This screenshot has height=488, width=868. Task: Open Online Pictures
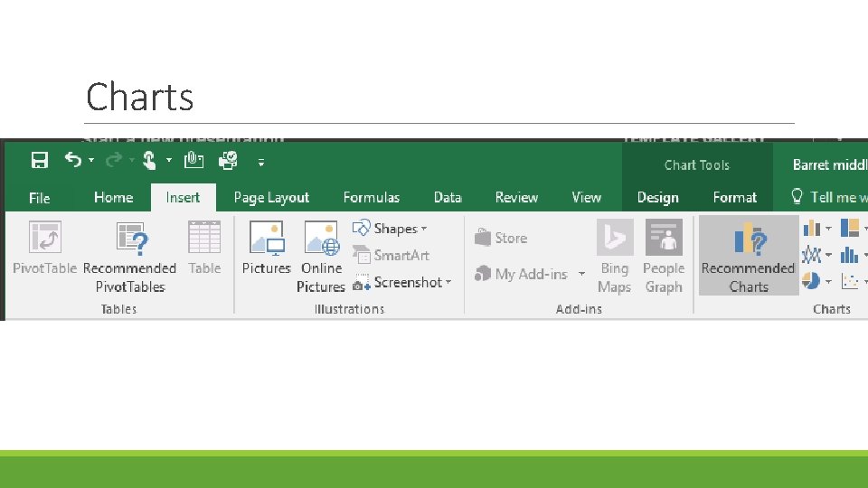[x=321, y=257]
